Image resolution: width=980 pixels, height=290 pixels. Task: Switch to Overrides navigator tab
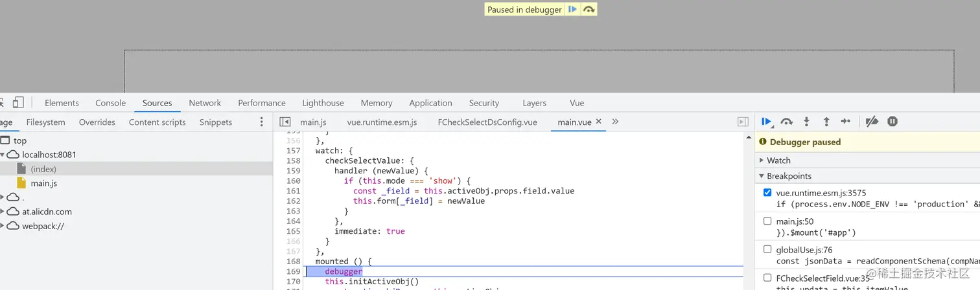pos(97,122)
